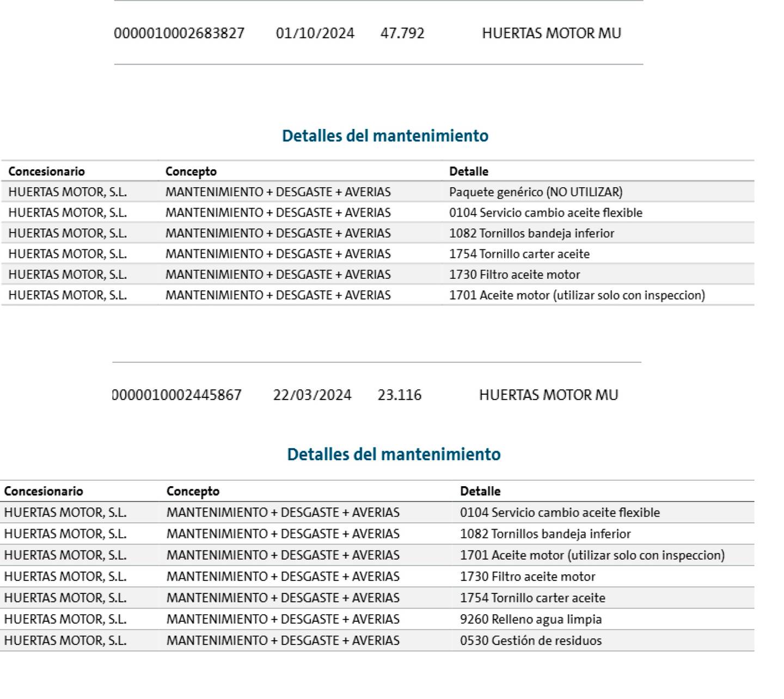Click Concepto cell of 0104 row, 22/03/2024 table
The image size is (784, 699).
(283, 513)
